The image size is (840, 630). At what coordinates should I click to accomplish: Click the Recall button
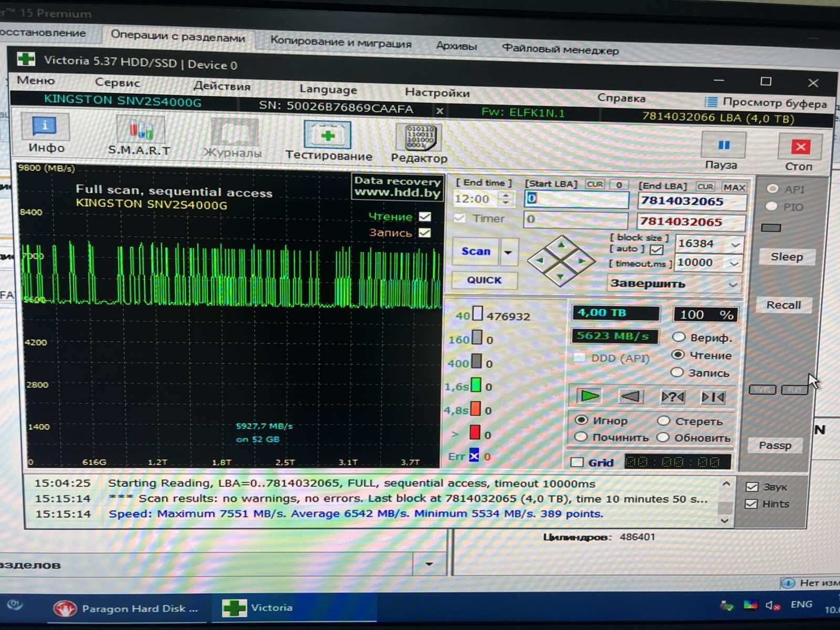point(783,305)
